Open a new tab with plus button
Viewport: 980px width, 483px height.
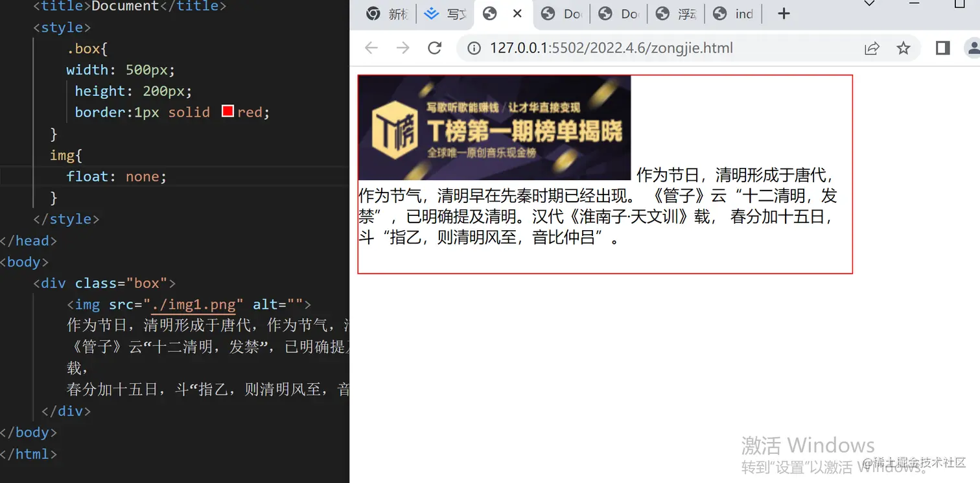click(784, 14)
